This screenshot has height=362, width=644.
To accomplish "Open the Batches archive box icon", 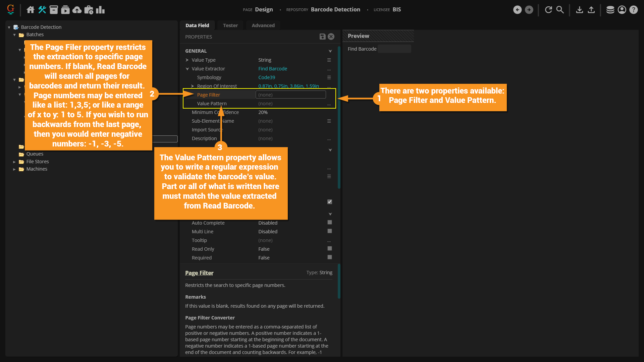I will (54, 10).
